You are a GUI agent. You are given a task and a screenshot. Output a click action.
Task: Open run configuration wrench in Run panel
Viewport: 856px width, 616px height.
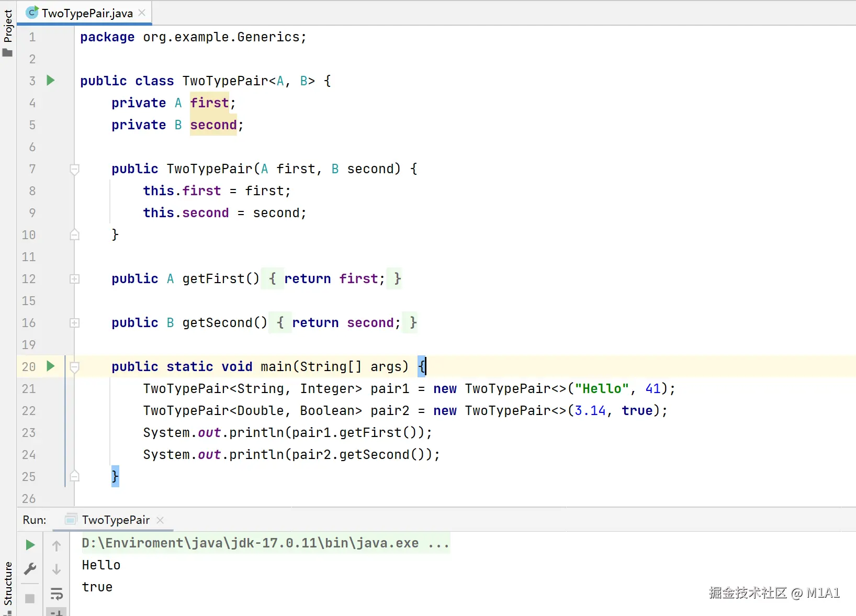(30, 569)
